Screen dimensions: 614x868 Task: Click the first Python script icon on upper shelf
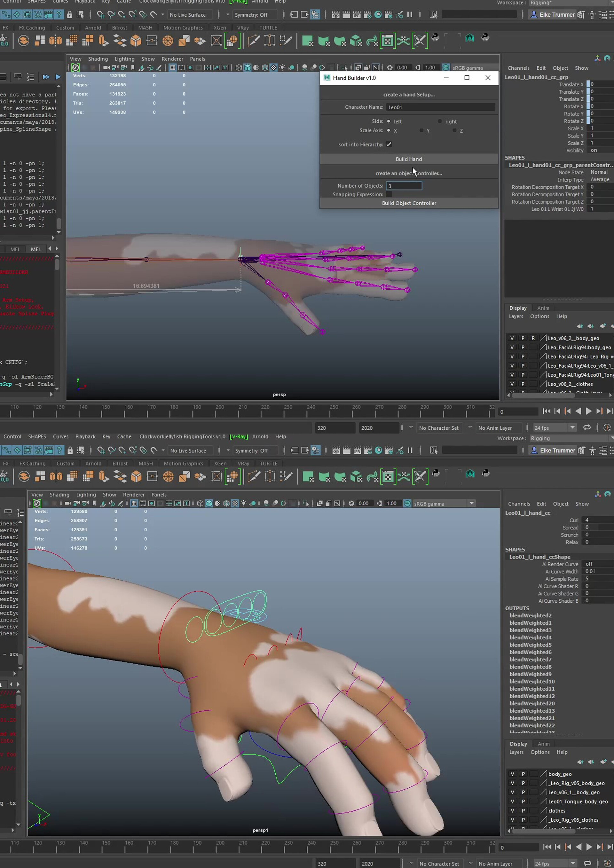coord(435,37)
